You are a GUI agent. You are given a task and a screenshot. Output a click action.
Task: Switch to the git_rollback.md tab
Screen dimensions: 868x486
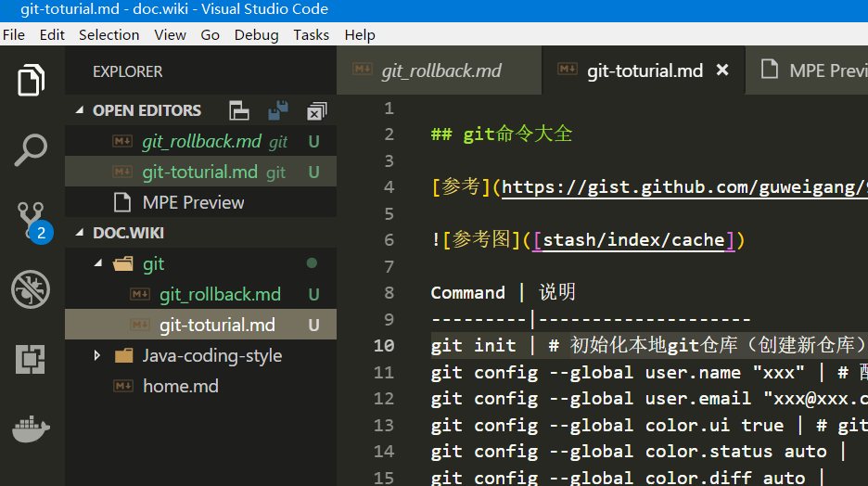point(439,70)
